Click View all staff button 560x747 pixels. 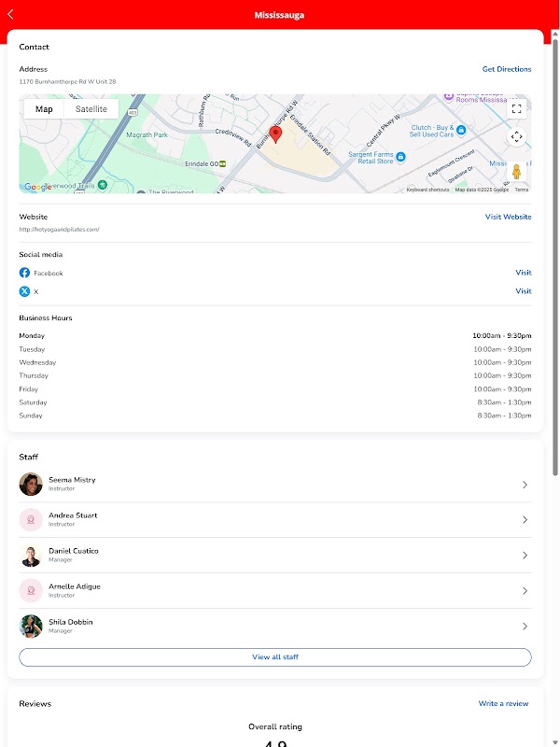point(275,657)
